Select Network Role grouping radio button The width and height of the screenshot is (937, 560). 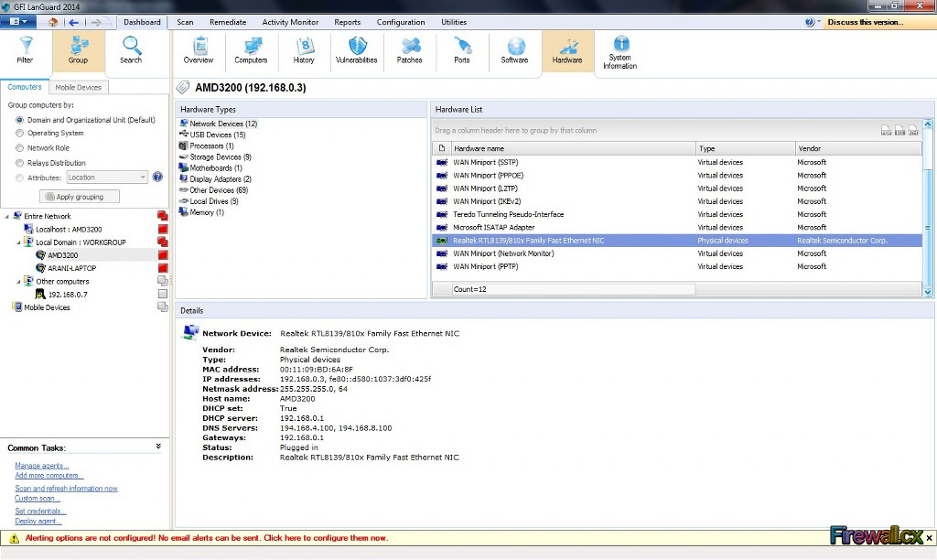click(x=20, y=148)
